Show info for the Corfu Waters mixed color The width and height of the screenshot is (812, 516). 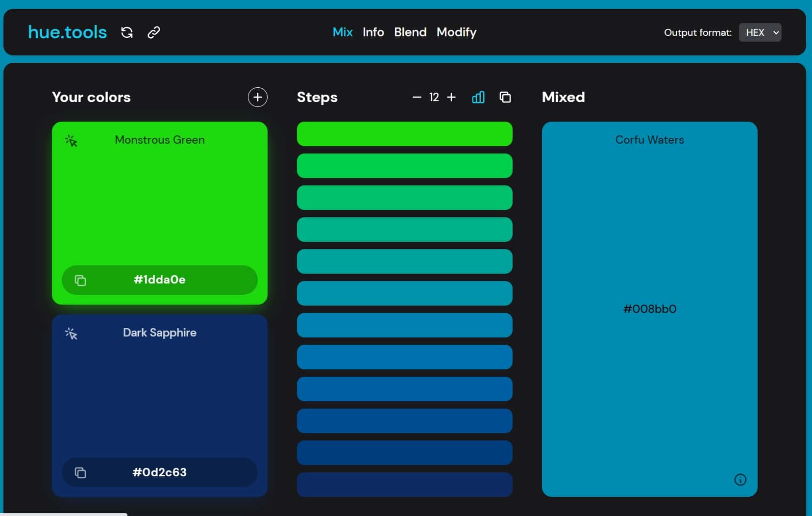(739, 480)
